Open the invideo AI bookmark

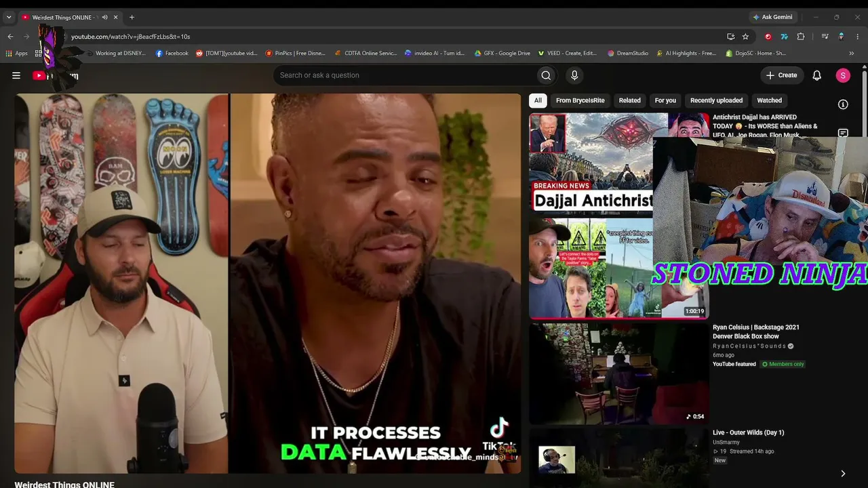point(435,53)
